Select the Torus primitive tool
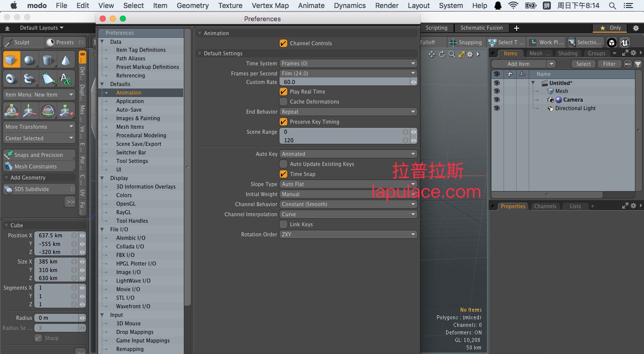The height and width of the screenshot is (354, 644). coord(12,78)
